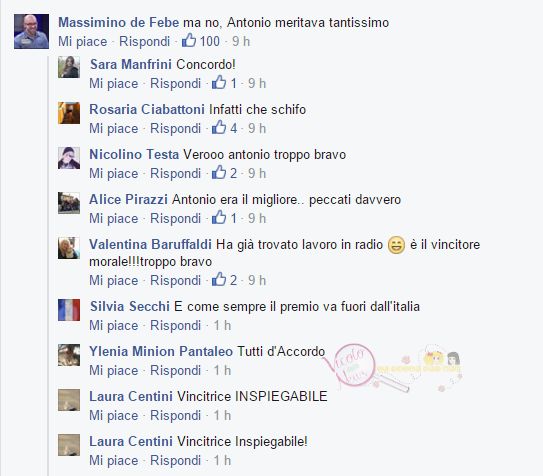This screenshot has width=543, height=476.
Task: Open Massimino de Febe's profile picture
Action: tap(31, 31)
